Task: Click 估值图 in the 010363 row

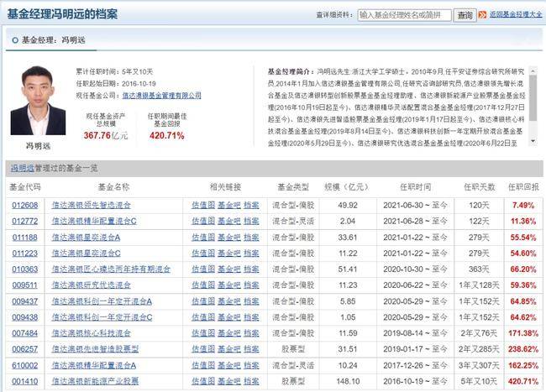Action: [x=203, y=269]
